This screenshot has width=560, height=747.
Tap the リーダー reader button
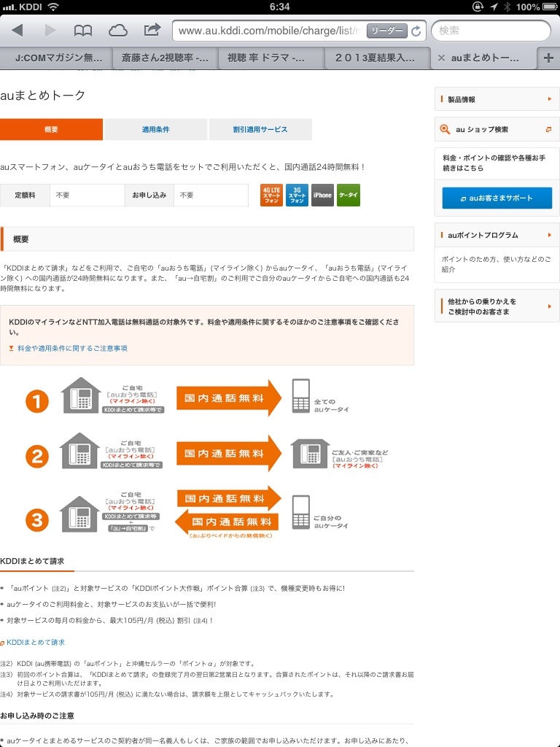tap(386, 31)
